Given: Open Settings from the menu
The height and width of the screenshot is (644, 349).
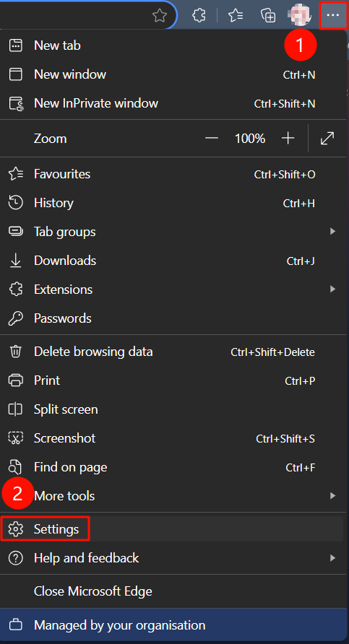Looking at the screenshot, I should (x=173, y=529).
